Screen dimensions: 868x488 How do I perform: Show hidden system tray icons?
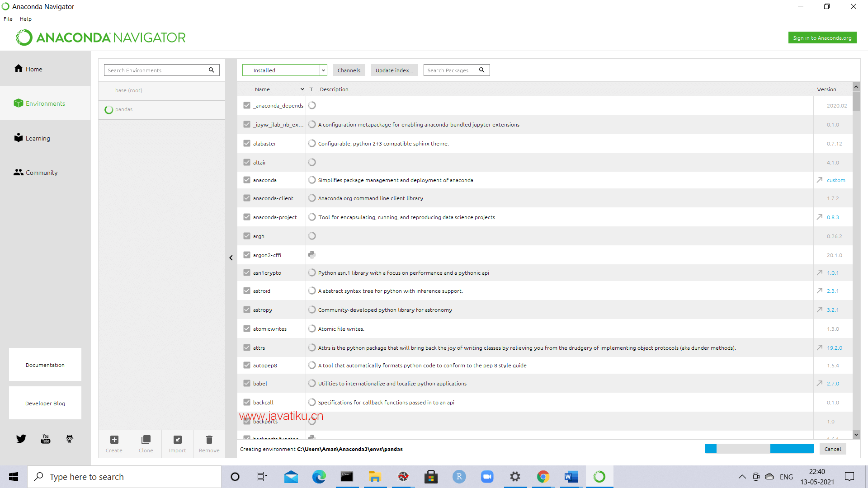[742, 477]
